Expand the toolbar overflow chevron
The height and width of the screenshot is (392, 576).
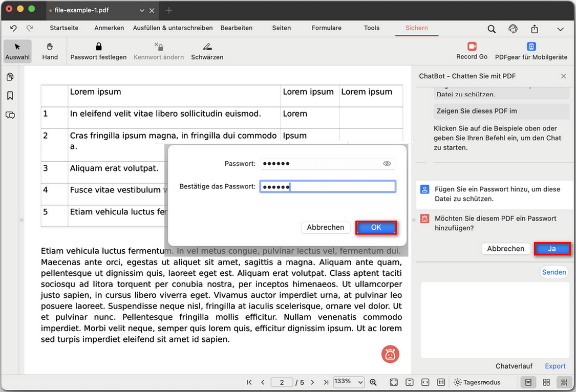point(561,29)
